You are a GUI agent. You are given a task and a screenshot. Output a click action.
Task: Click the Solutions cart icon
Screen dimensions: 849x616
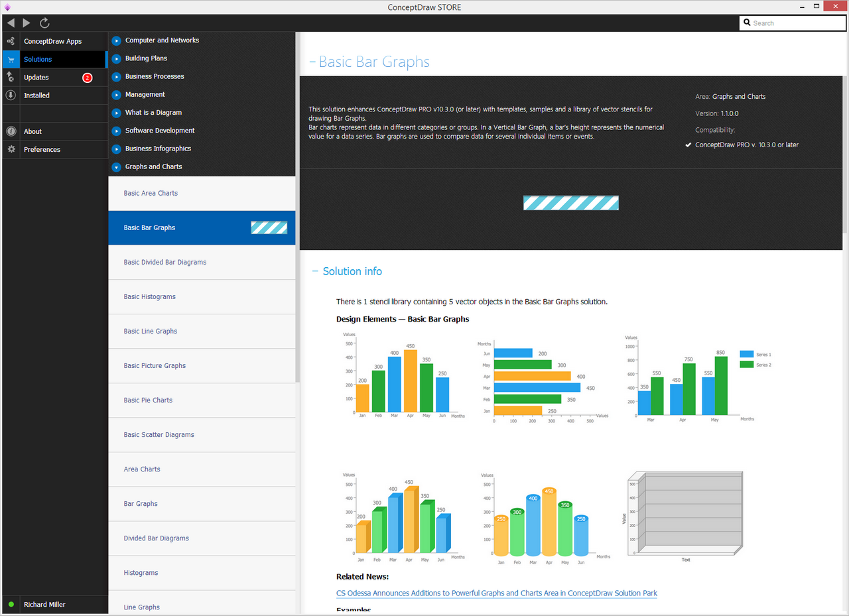pyautogui.click(x=11, y=59)
